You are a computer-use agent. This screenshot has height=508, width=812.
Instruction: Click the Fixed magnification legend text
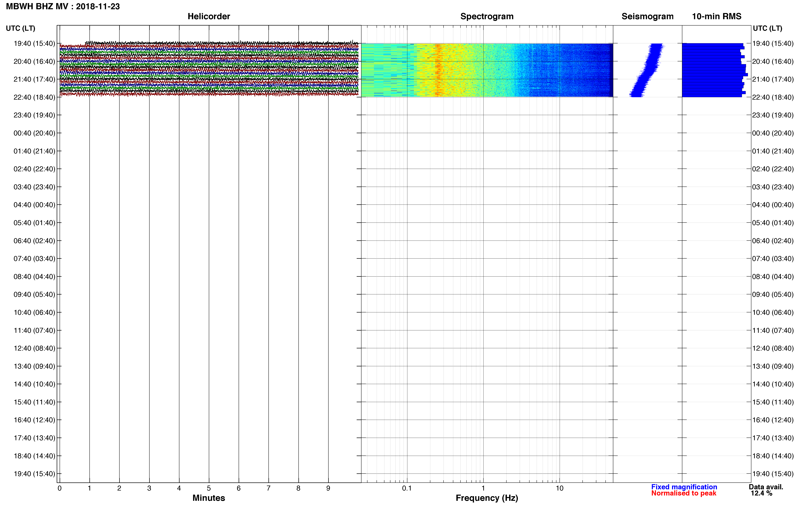[x=684, y=487]
